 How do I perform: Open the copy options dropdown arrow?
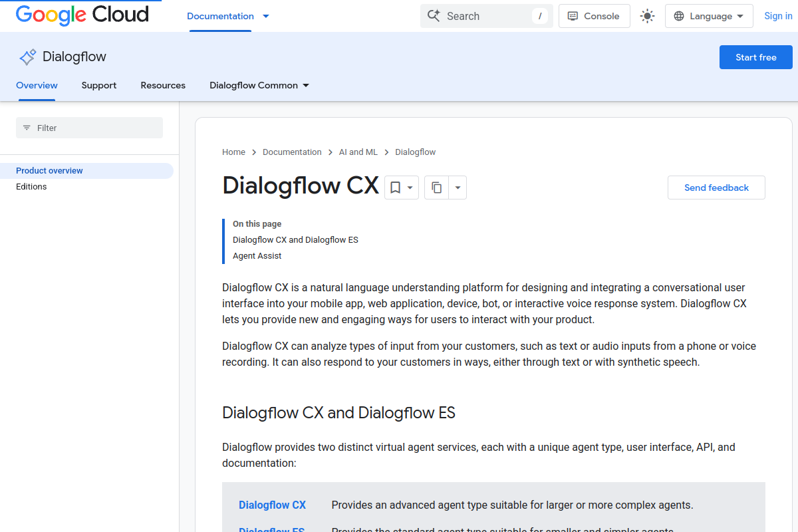[x=458, y=188]
